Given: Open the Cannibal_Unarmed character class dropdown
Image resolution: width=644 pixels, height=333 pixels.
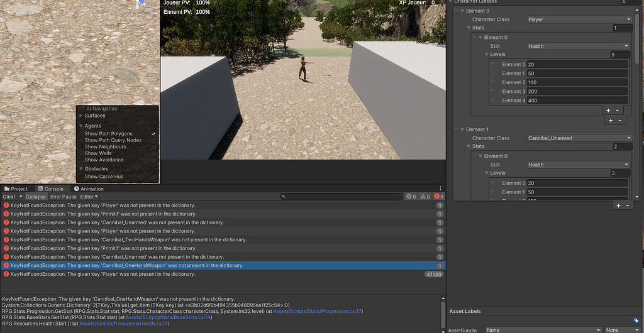Looking at the screenshot, I should coord(579,138).
